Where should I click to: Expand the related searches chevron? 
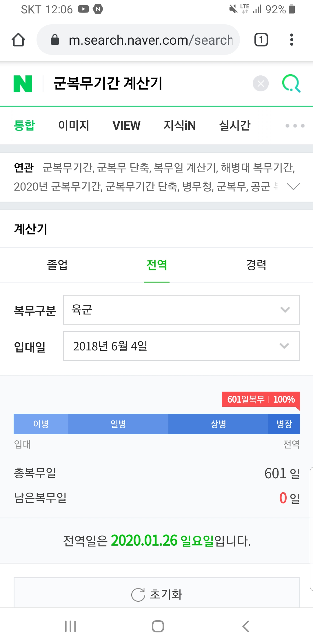pyautogui.click(x=293, y=186)
